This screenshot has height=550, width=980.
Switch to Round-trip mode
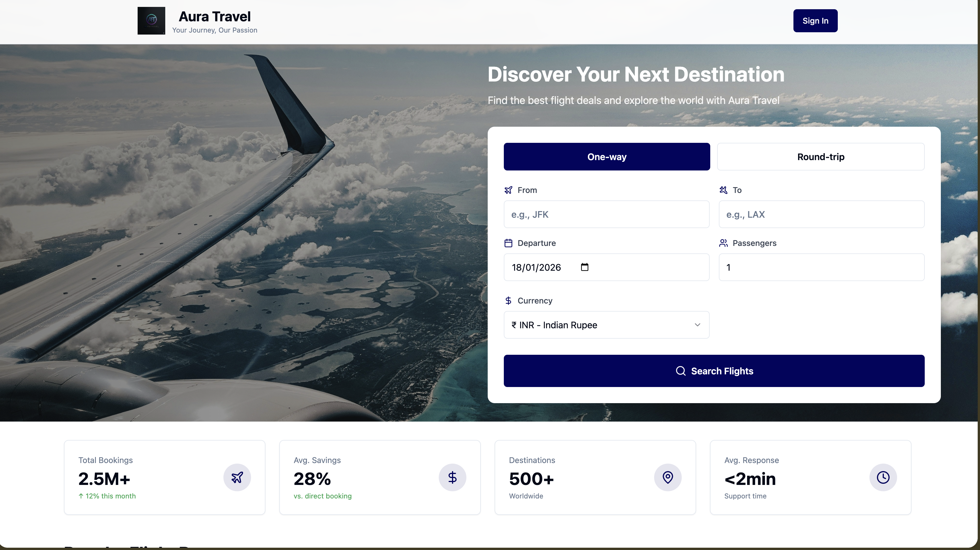[x=820, y=156]
